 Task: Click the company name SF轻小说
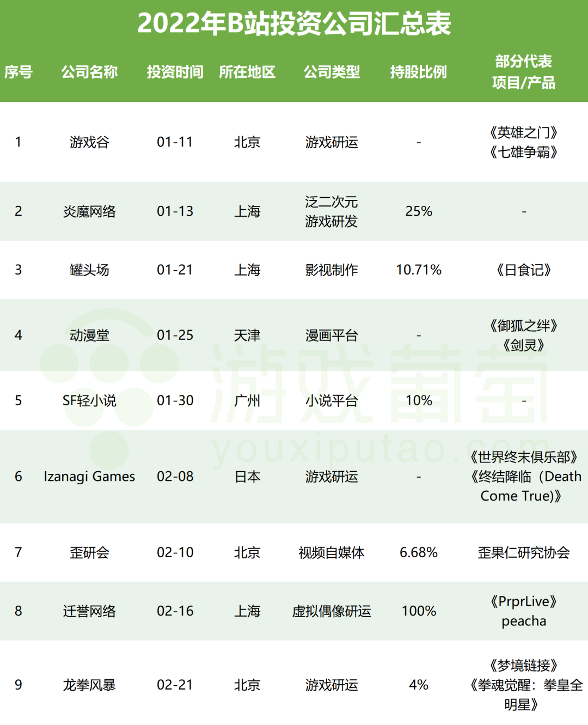tap(89, 400)
